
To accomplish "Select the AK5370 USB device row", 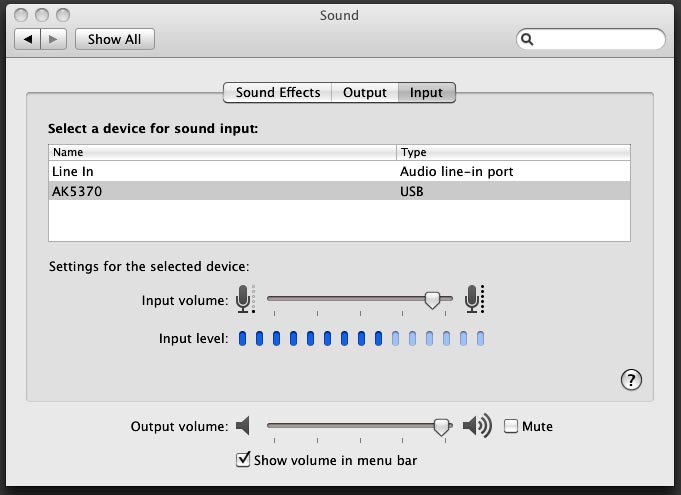I will tap(220, 190).
